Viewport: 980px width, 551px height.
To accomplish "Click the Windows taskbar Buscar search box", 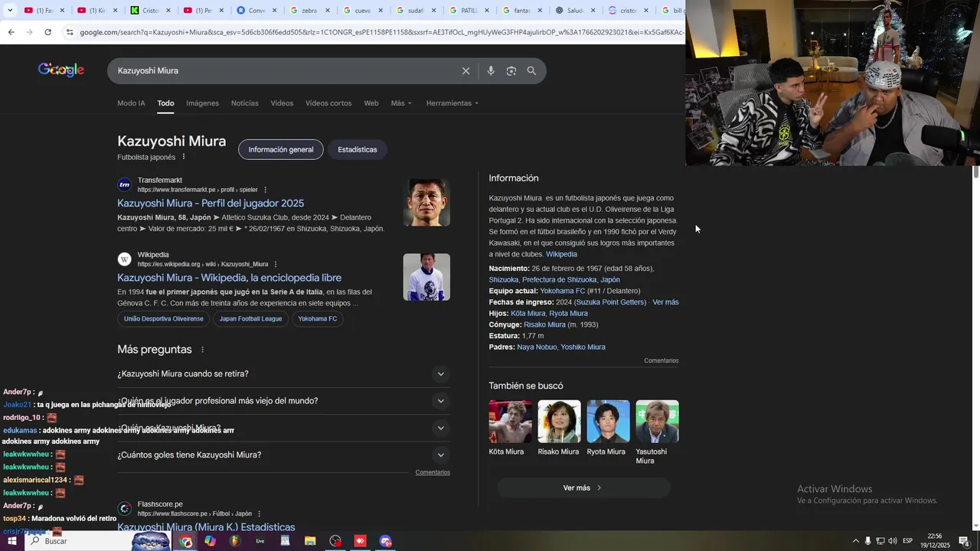I will (77, 541).
